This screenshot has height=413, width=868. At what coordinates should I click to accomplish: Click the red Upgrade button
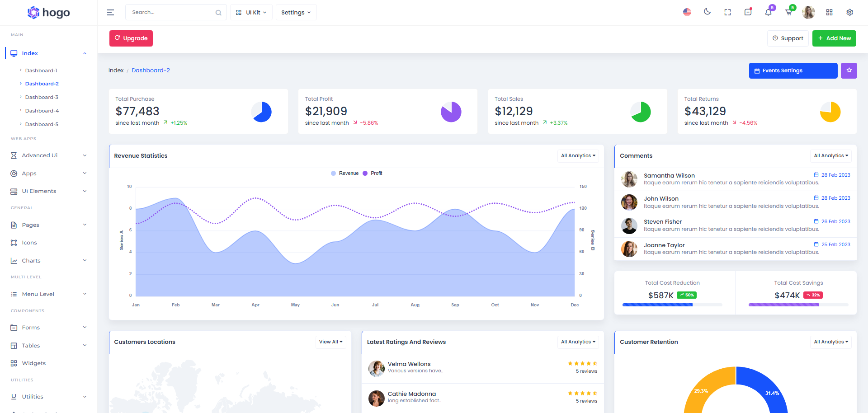click(131, 38)
